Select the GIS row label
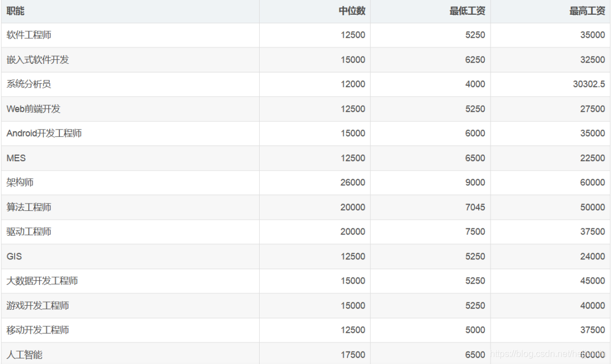 [x=14, y=256]
